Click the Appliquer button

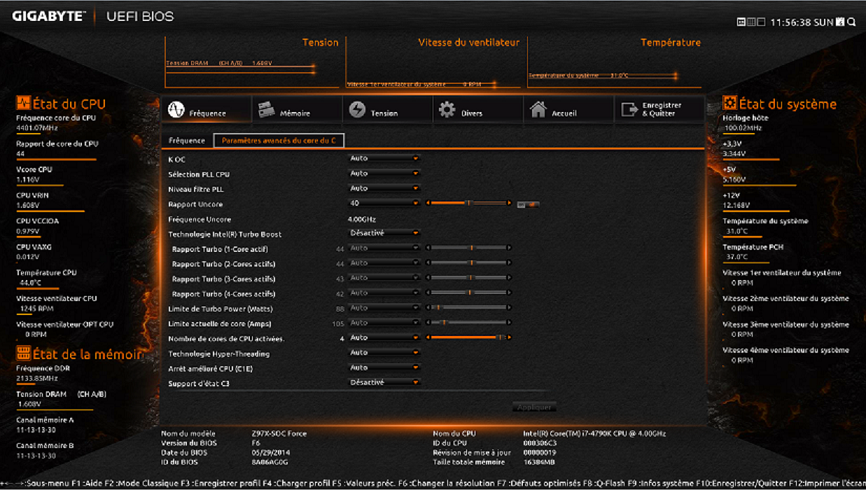tap(534, 407)
